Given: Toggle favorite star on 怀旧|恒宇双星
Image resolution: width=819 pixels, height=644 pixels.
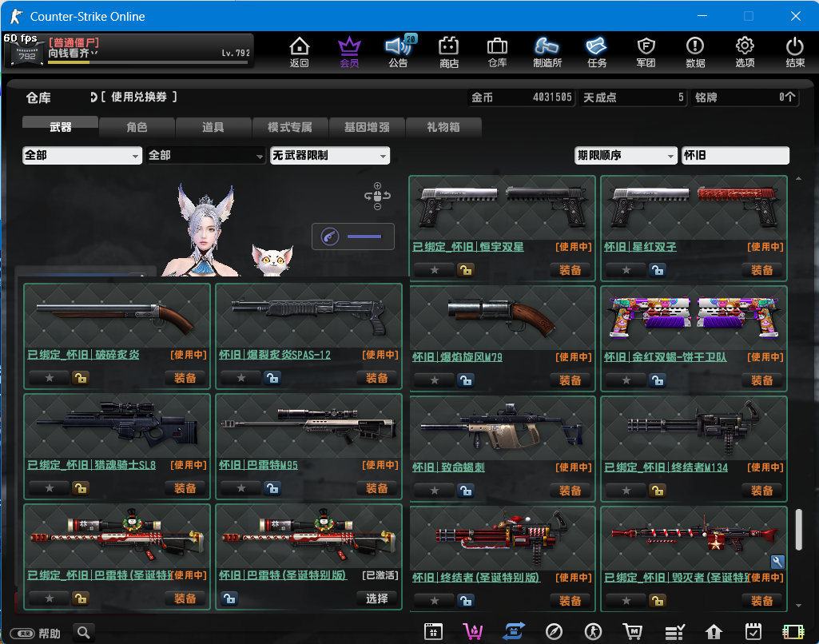Looking at the screenshot, I should click(x=435, y=270).
